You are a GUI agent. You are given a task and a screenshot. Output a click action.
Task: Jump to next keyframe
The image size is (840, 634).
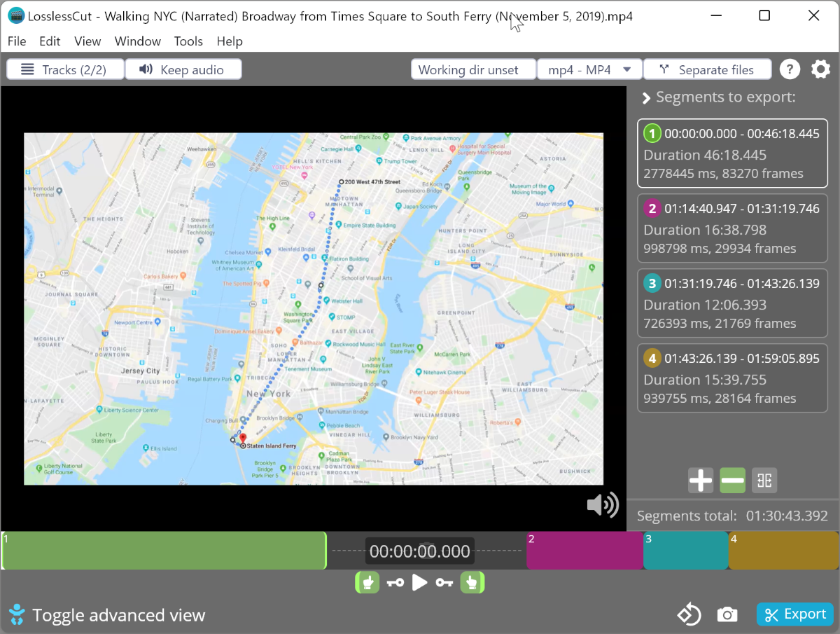(x=444, y=582)
